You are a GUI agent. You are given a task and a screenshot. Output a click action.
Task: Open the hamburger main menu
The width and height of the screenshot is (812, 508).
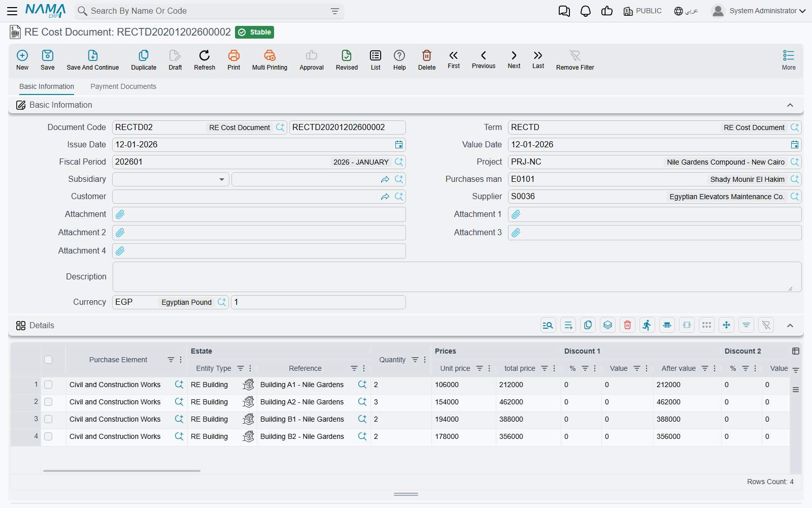tap(12, 11)
